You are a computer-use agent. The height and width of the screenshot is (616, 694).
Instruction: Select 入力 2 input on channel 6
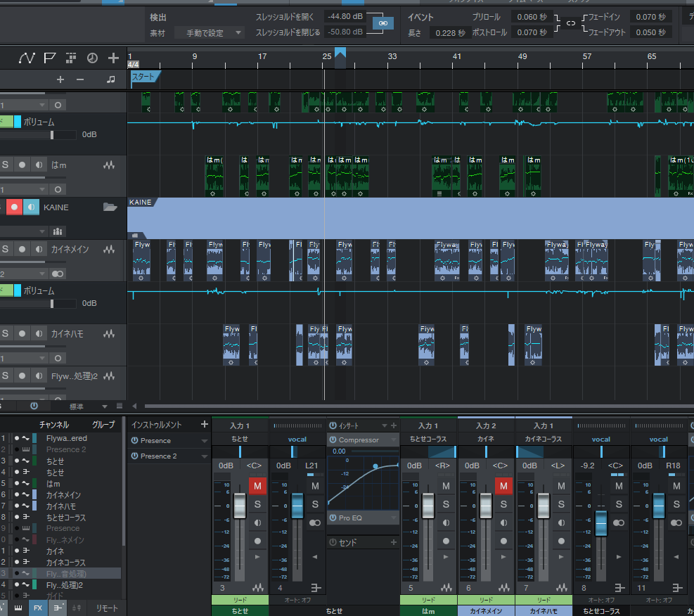pyautogui.click(x=486, y=425)
